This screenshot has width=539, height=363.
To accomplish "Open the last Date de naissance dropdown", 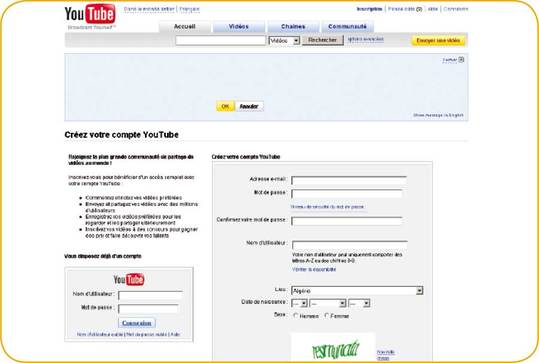I will click(x=359, y=303).
